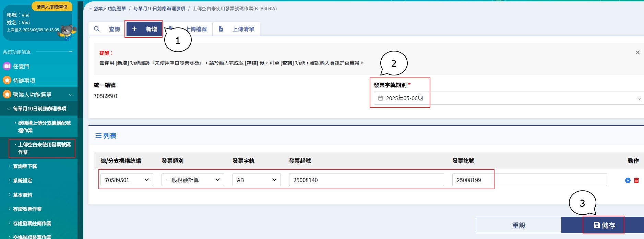The height and width of the screenshot is (239, 644).
Task: Click the 重設 reset button
Action: [518, 225]
